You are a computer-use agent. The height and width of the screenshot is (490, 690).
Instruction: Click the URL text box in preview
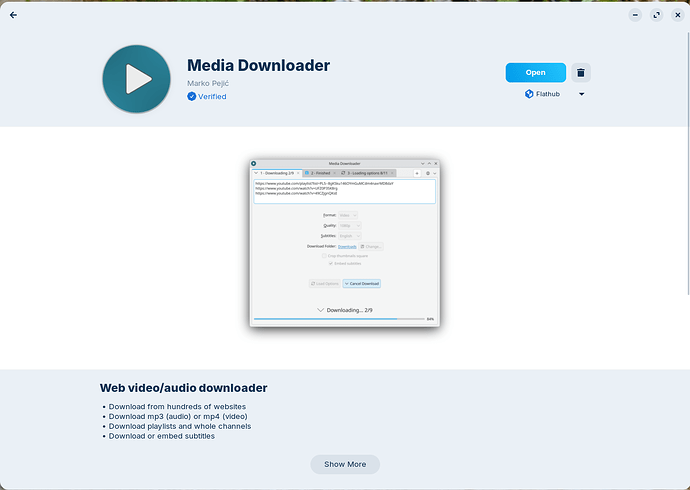point(345,191)
